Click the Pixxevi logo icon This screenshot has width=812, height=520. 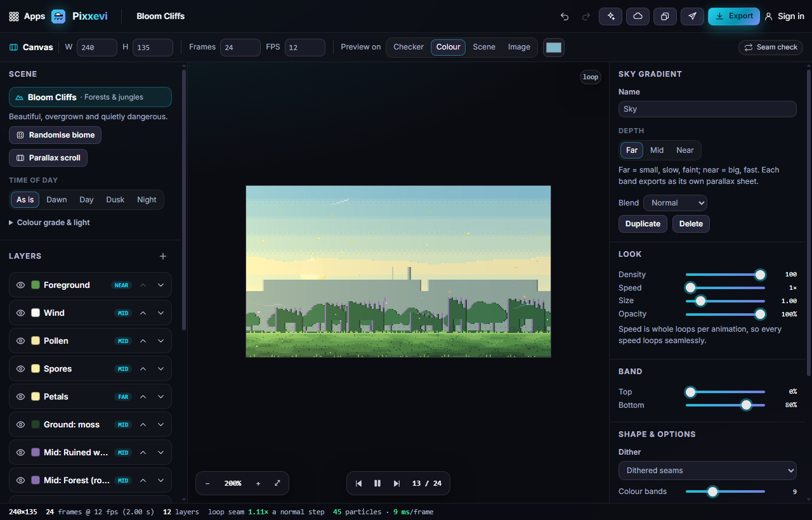click(x=58, y=16)
